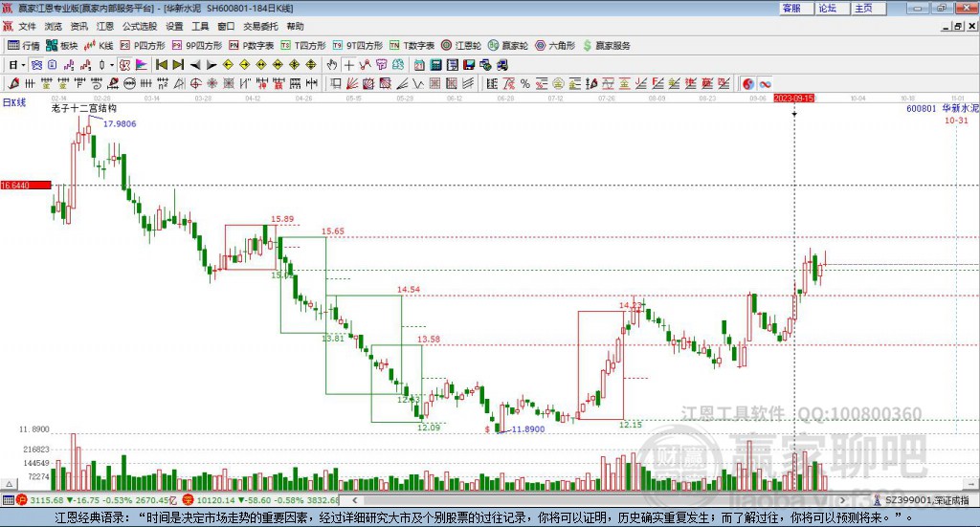Open the 行情 market quotes view

coord(23,46)
